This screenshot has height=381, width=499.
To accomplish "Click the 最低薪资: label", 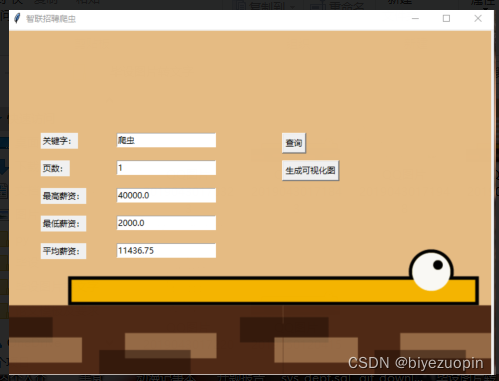I will [63, 224].
